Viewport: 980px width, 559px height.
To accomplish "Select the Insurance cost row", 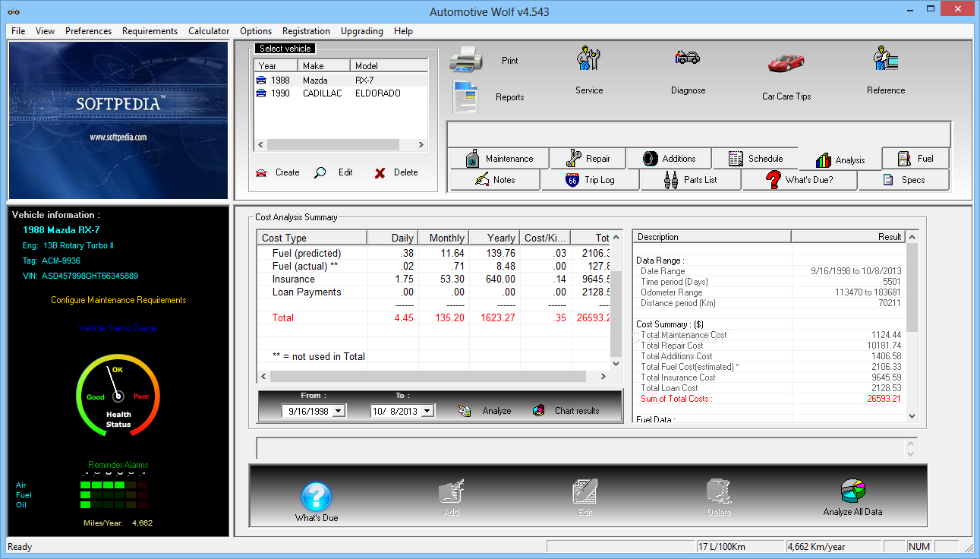I will [x=433, y=279].
